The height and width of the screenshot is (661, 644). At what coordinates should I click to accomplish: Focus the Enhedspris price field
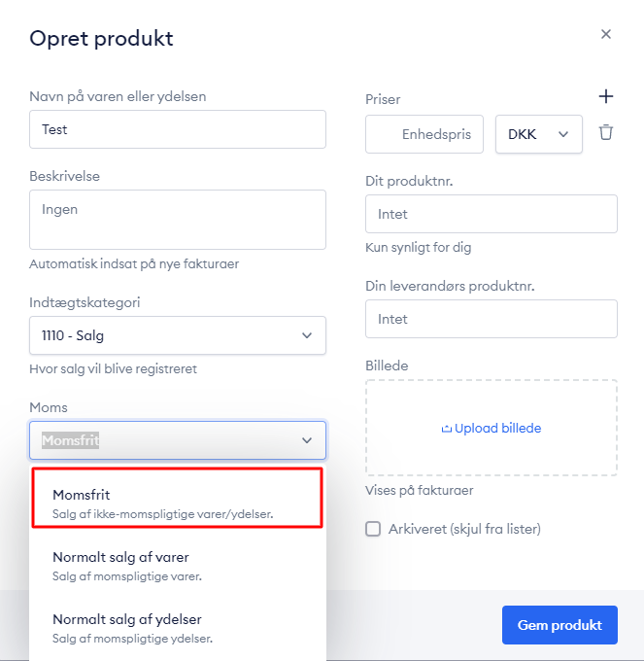pyautogui.click(x=424, y=134)
